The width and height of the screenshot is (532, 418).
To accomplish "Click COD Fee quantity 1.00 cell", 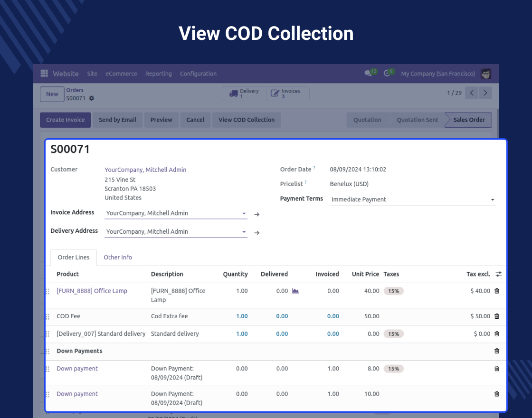I will coord(242,316).
